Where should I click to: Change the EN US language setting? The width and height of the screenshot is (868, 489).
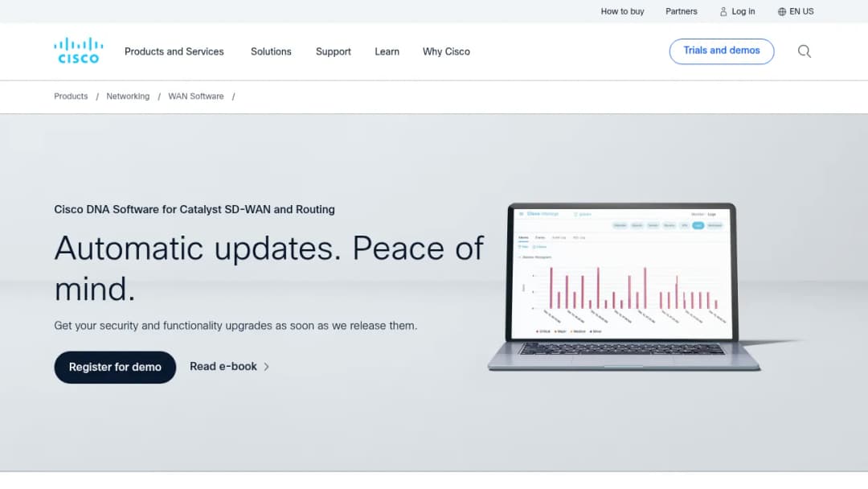801,11
